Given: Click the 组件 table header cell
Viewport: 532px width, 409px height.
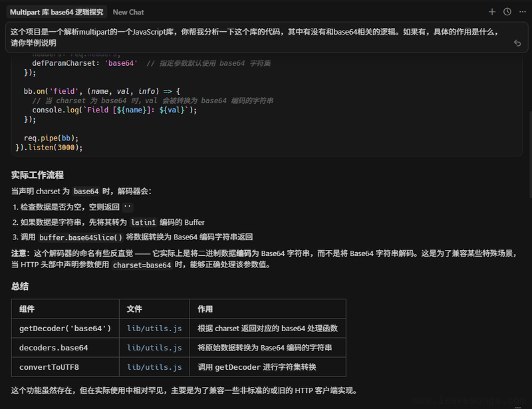Looking at the screenshot, I should (28, 309).
